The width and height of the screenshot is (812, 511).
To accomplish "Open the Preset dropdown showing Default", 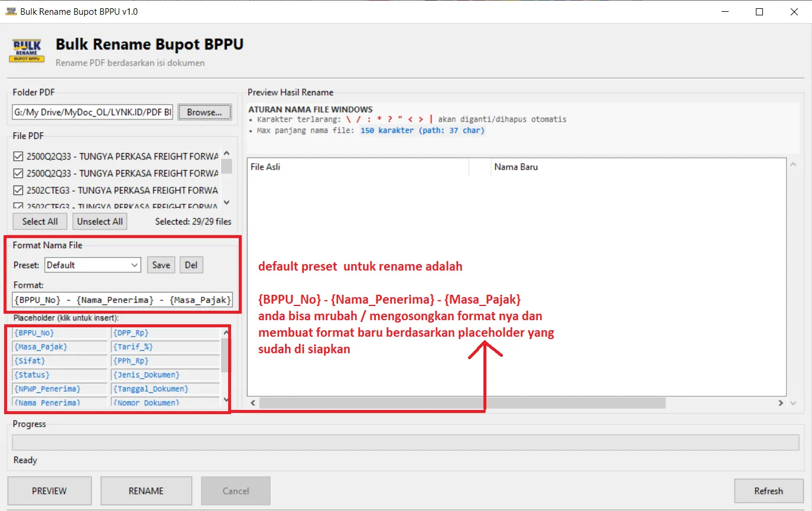I will pyautogui.click(x=93, y=265).
